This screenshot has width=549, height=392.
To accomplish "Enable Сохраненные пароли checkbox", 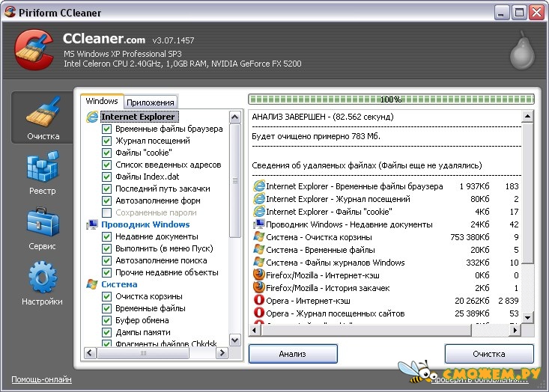I will pos(107,212).
